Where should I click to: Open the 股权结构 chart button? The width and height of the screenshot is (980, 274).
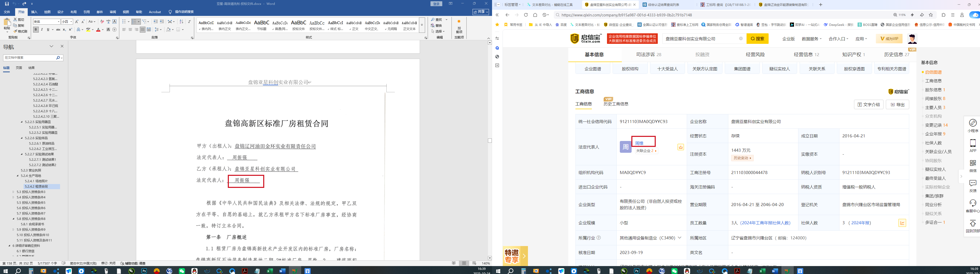tap(630, 69)
